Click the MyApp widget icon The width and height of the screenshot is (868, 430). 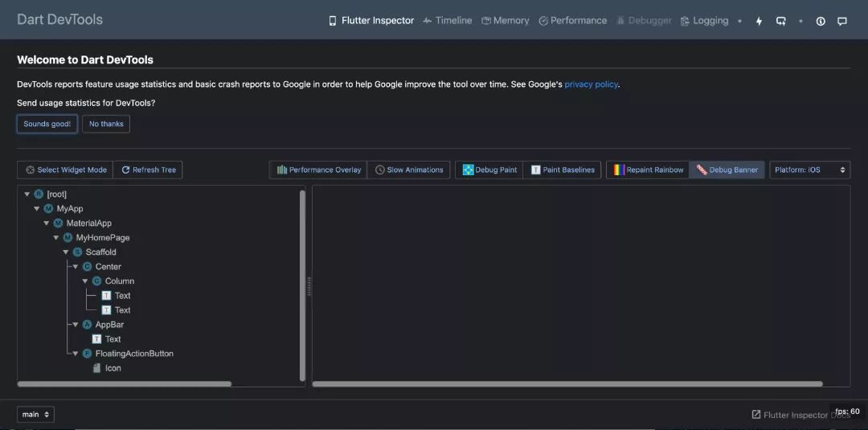point(48,209)
